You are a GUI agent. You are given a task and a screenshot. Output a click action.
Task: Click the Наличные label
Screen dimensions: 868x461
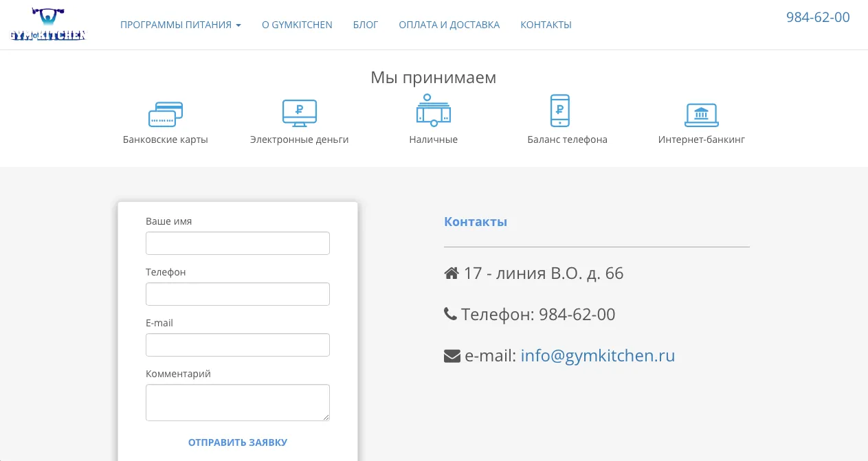(x=434, y=139)
